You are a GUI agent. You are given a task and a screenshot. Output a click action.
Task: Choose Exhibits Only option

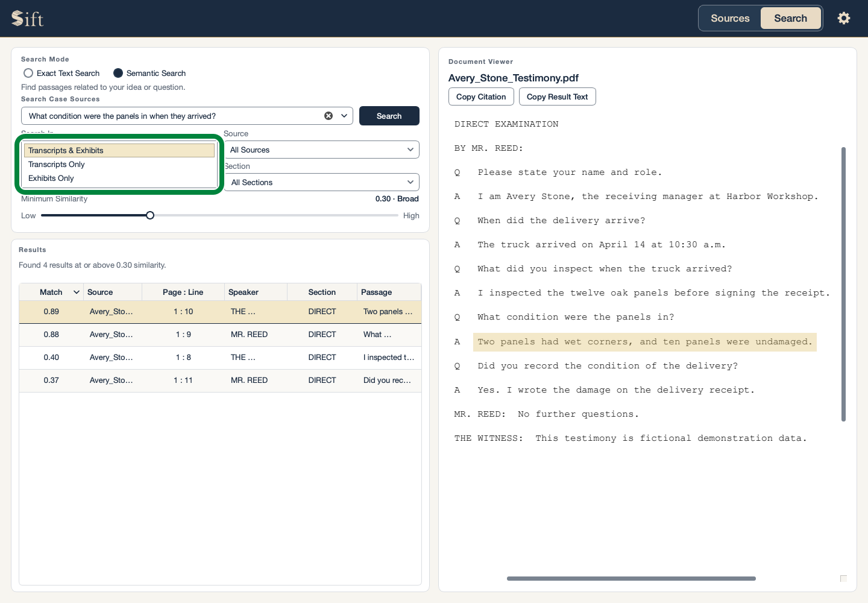(119, 178)
